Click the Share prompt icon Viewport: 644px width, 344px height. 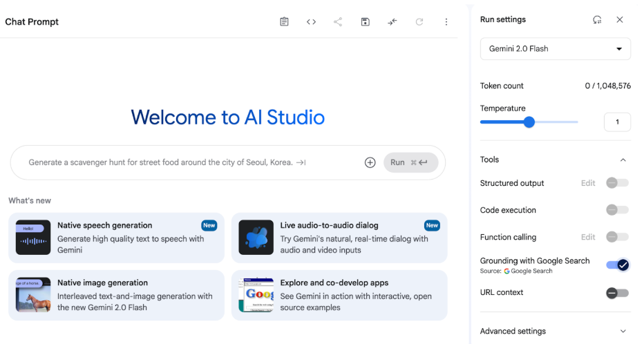tap(338, 21)
